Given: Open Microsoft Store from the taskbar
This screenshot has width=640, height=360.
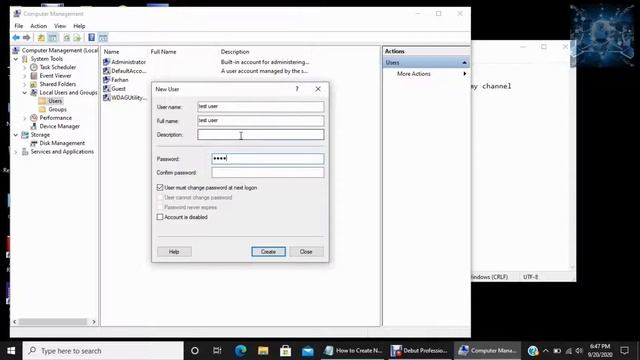Looking at the screenshot, I should click(x=285, y=351).
